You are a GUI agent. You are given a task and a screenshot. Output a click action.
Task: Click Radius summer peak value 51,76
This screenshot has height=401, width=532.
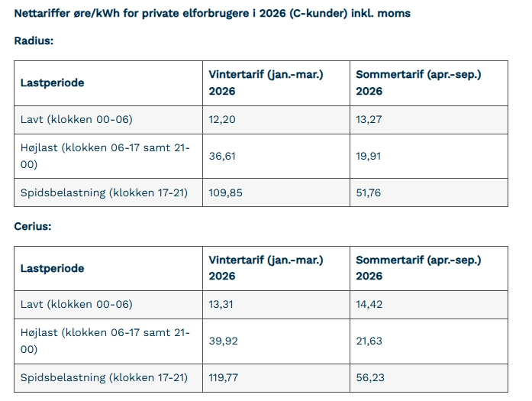tap(369, 192)
